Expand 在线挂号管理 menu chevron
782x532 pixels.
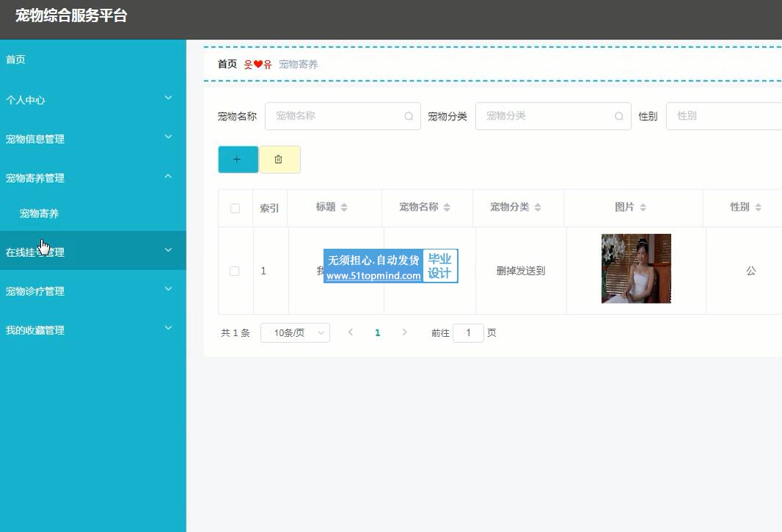point(169,249)
